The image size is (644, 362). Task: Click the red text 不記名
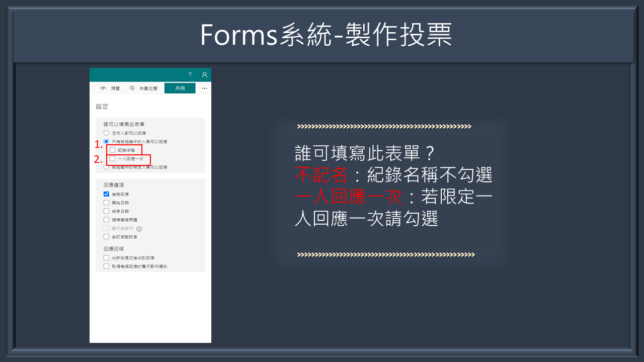[321, 174]
